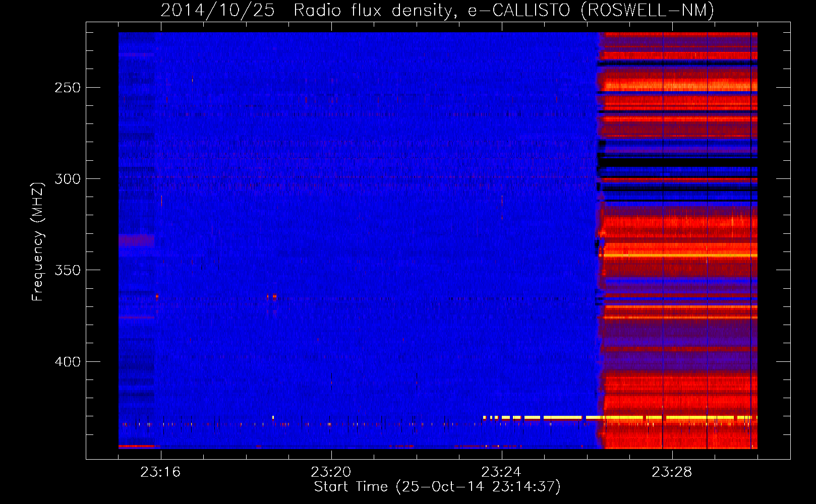Click the 400 frequency tick label
This screenshot has height=504, width=816.
pyautogui.click(x=68, y=362)
